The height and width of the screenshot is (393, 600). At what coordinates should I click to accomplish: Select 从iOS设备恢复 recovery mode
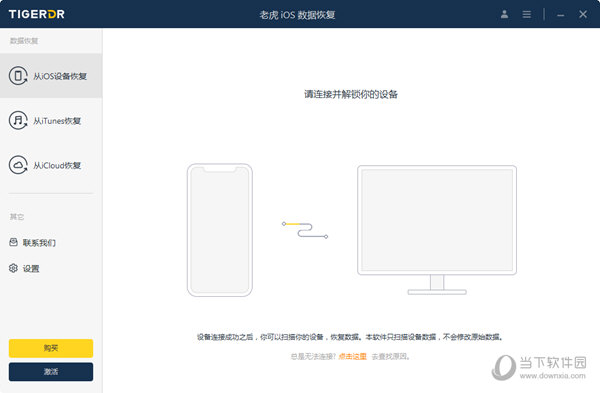pos(51,76)
